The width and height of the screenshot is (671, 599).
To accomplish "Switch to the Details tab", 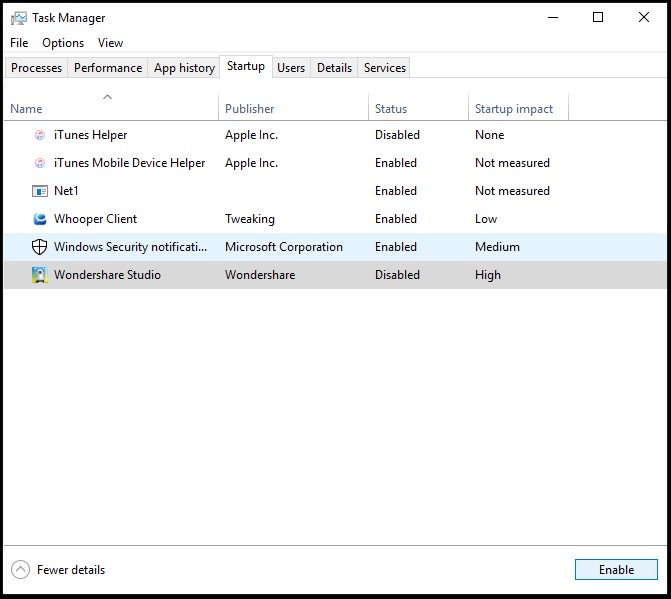I will (334, 68).
